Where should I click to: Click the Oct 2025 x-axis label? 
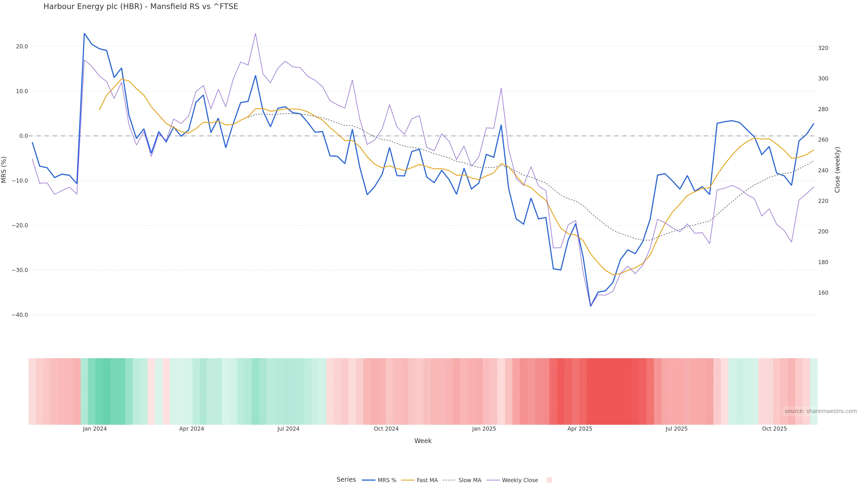774,429
